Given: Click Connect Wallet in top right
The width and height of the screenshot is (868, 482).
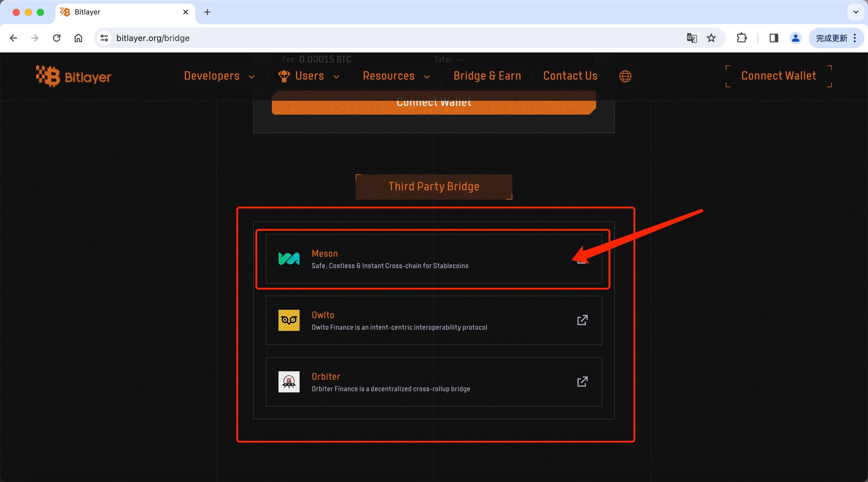Looking at the screenshot, I should [778, 76].
